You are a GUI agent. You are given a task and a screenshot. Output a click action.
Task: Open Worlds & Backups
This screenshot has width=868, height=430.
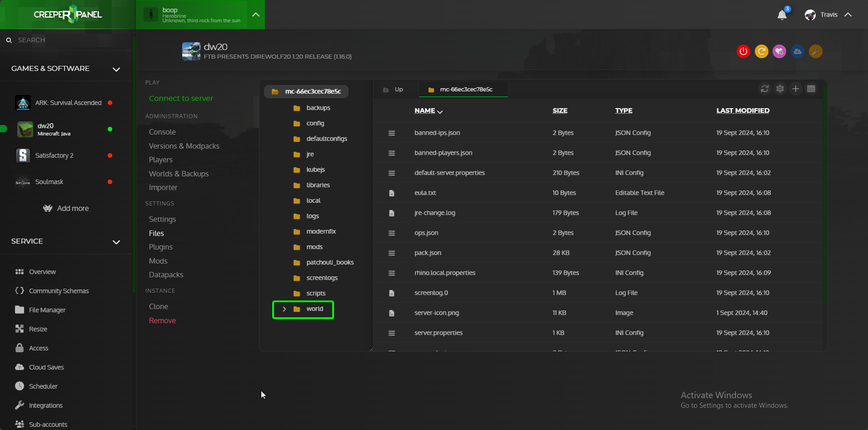[x=179, y=174]
